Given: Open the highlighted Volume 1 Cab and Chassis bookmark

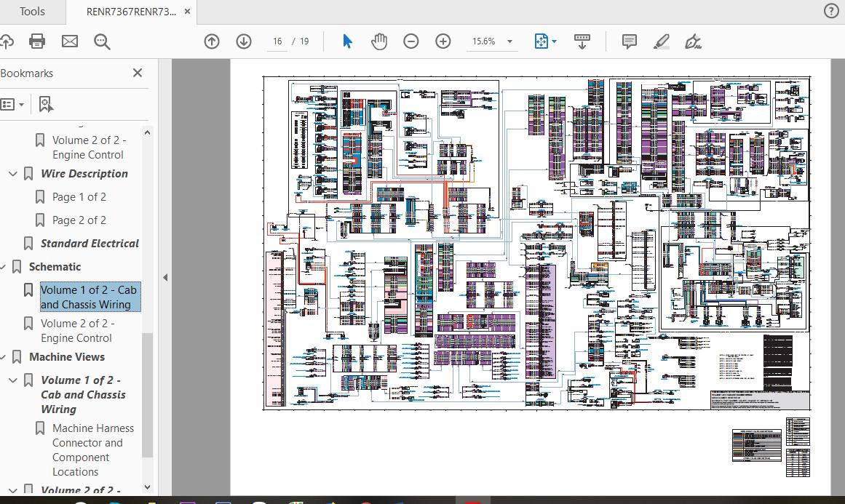Looking at the screenshot, I should (89, 297).
